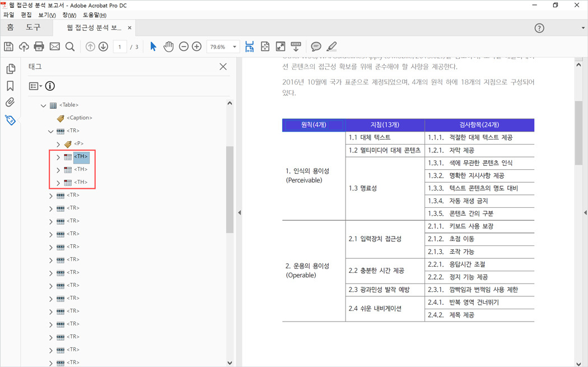Viewport: 588px width, 367px height.
Task: Open the 편집 menu
Action: point(25,15)
